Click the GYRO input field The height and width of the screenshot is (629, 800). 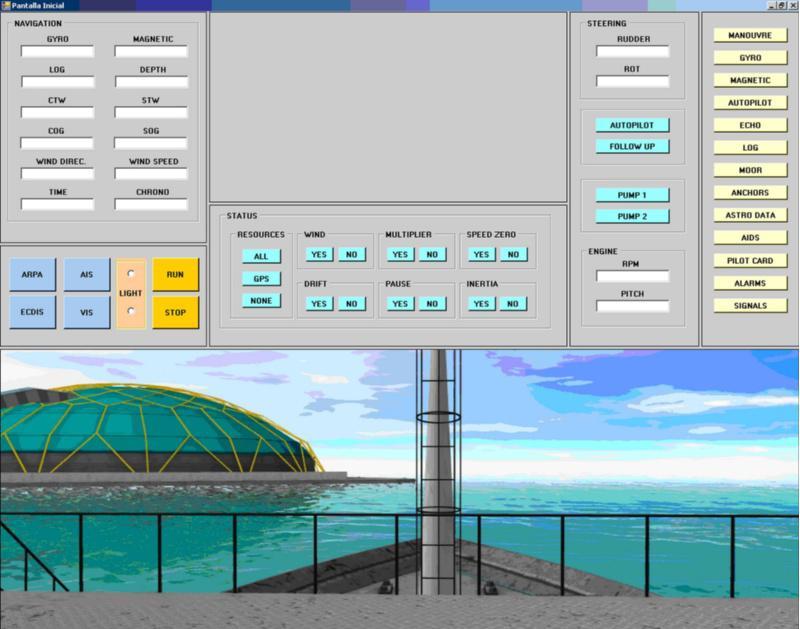pos(57,51)
